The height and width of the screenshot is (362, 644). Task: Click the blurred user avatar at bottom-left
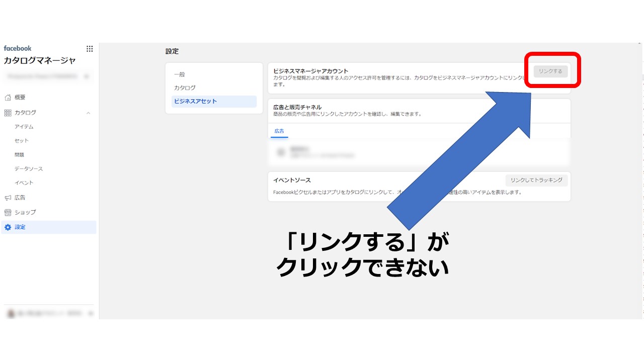[x=11, y=313]
